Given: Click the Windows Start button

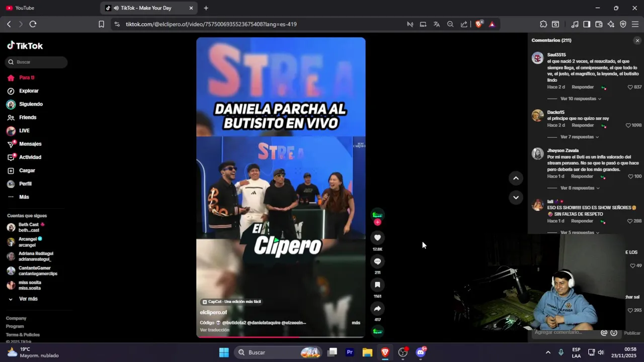Looking at the screenshot, I should pos(224,352).
